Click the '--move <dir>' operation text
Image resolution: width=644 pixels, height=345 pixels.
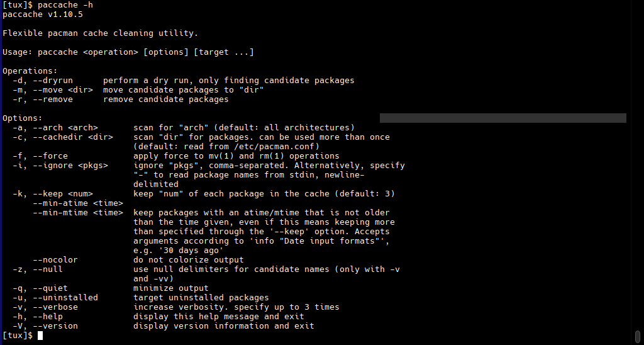[x=63, y=90]
